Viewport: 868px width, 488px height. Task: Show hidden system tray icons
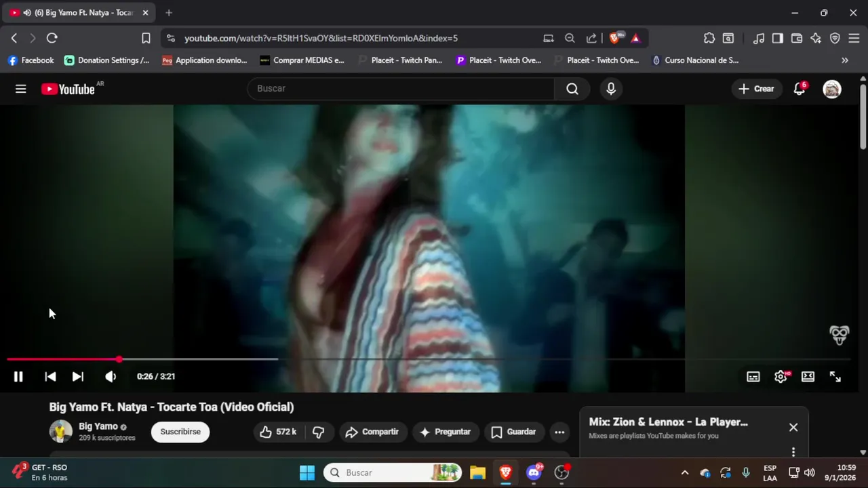pyautogui.click(x=685, y=473)
